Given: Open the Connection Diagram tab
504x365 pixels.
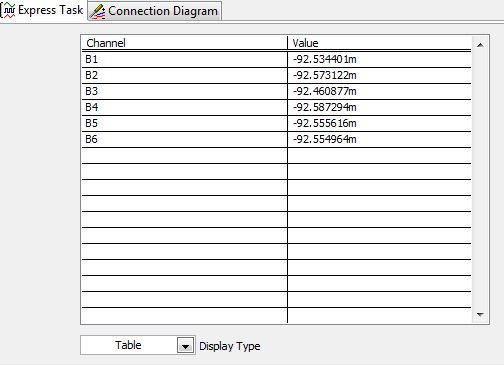Looking at the screenshot, I should (155, 11).
